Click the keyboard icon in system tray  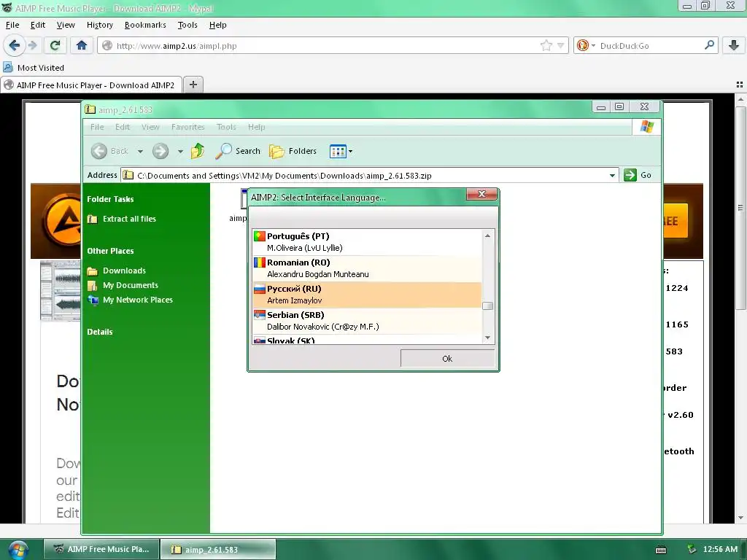pos(661,550)
